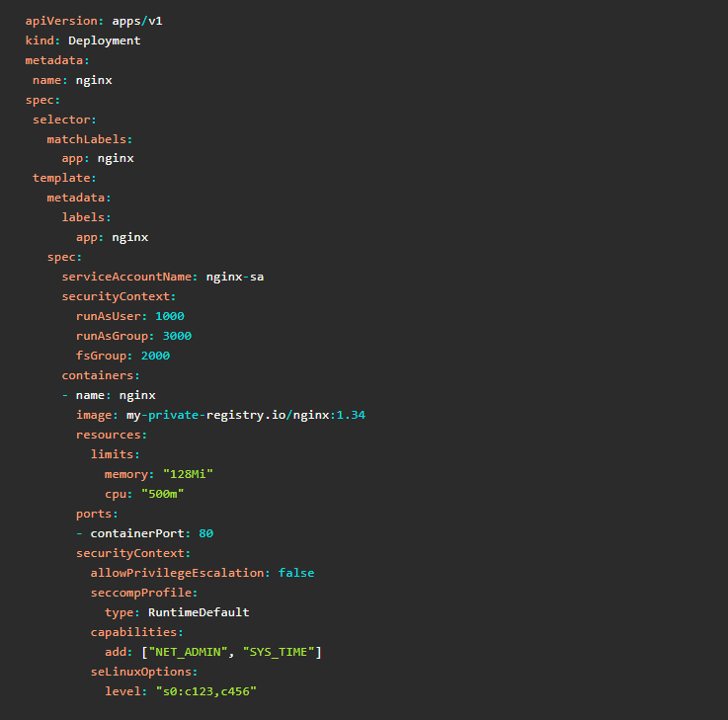Click the 'serviceAccountName' key
The height and width of the screenshot is (720, 728).
click(x=126, y=277)
